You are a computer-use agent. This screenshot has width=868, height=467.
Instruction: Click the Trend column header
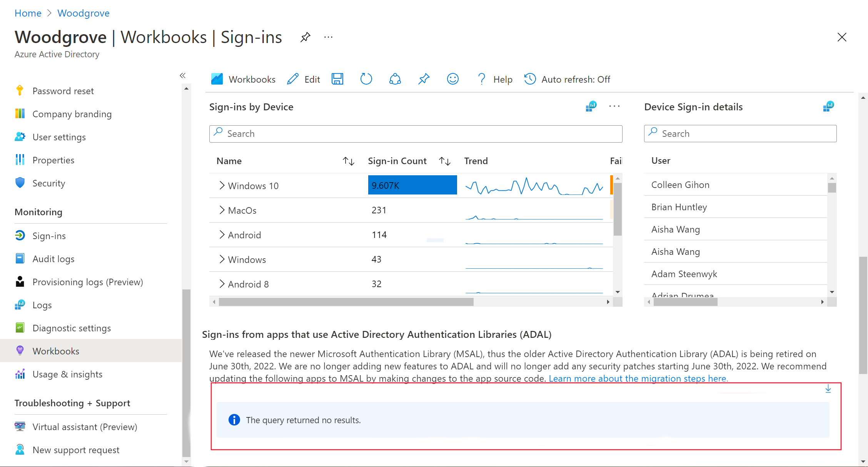tap(476, 161)
